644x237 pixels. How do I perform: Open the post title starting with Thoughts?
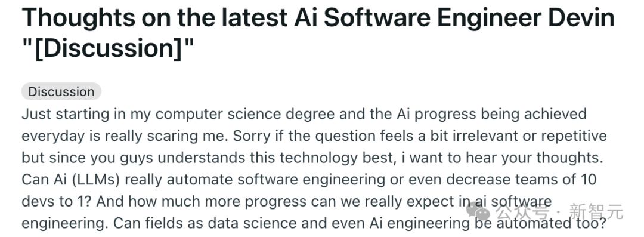[x=318, y=33]
